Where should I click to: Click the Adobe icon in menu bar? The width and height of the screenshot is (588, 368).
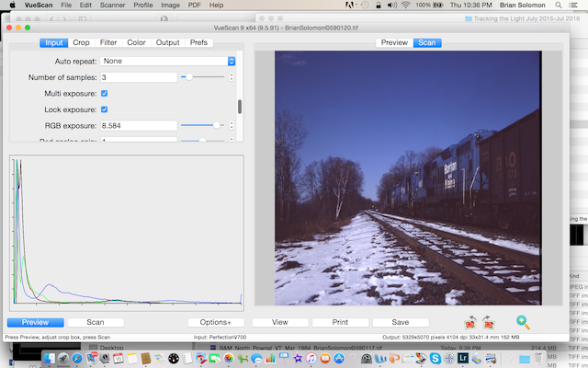[x=349, y=5]
